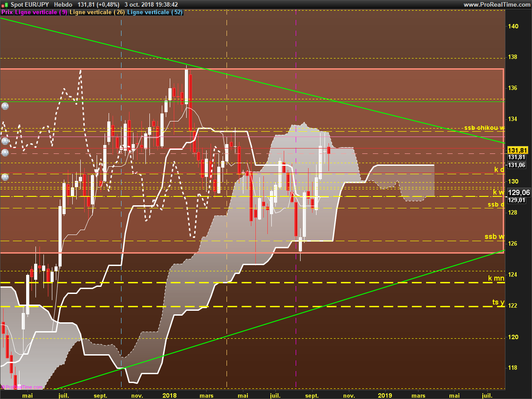The height and width of the screenshot is (399, 532).
Task: Select the Ligne verticale (52) label
Action: (x=155, y=12)
